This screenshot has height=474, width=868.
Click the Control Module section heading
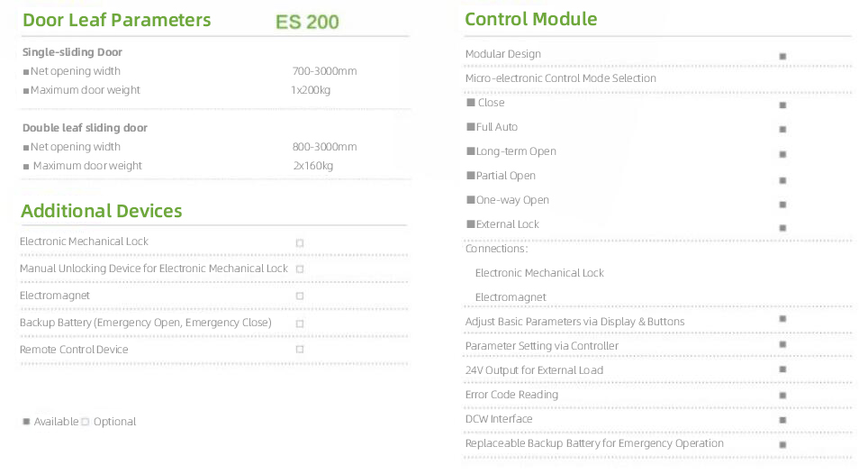tap(530, 19)
